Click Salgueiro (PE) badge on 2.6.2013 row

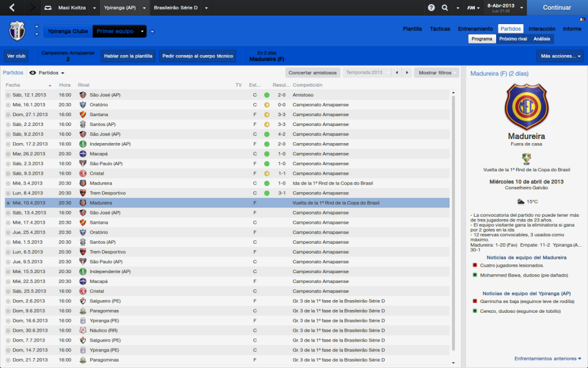point(83,301)
